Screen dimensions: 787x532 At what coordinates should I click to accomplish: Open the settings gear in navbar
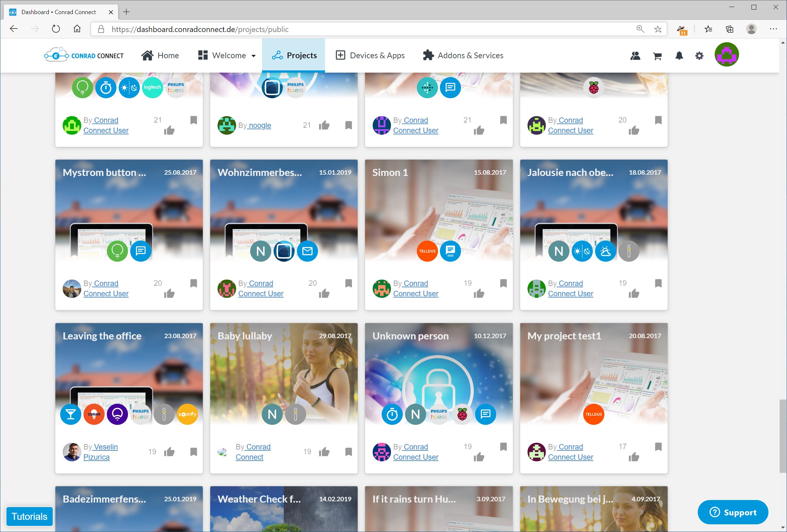(699, 56)
